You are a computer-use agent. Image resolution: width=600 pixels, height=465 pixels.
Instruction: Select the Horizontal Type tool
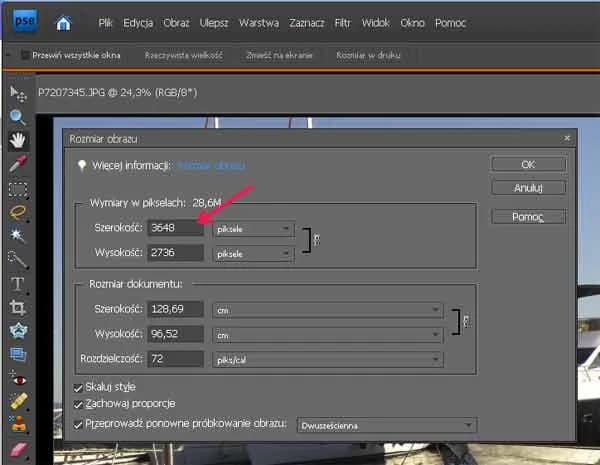coord(17,283)
